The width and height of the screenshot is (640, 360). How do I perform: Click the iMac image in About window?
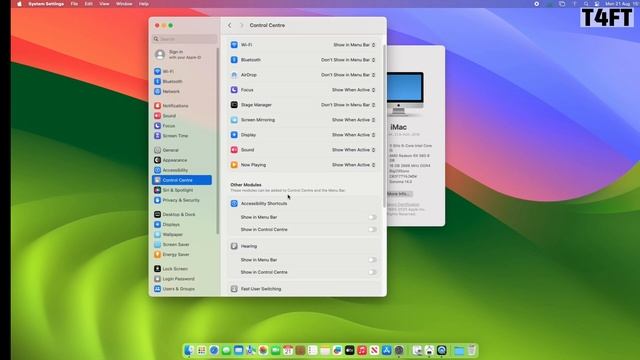(404, 93)
